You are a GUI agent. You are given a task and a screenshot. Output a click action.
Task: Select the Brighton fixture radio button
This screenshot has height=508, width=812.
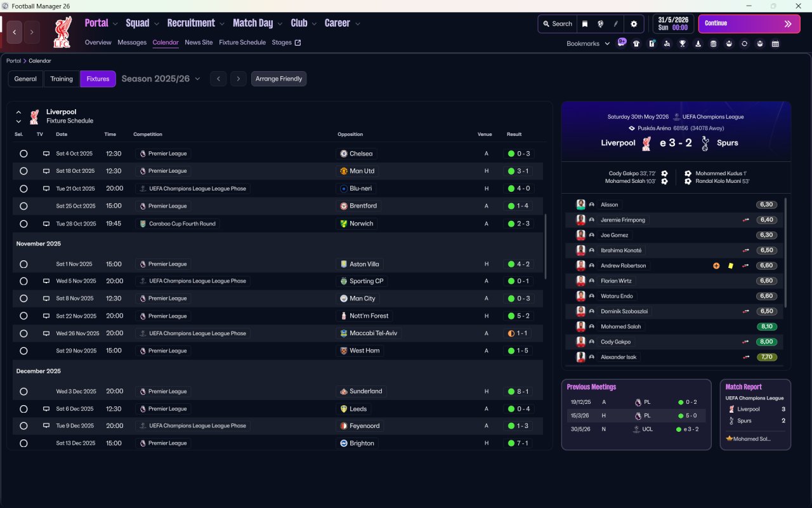coord(23,444)
